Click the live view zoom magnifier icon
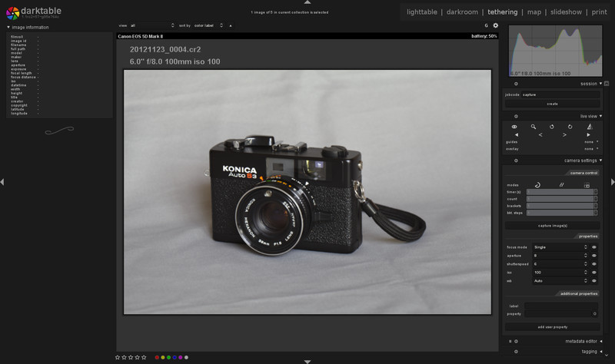Screen dimensions: 615x364 pos(533,127)
